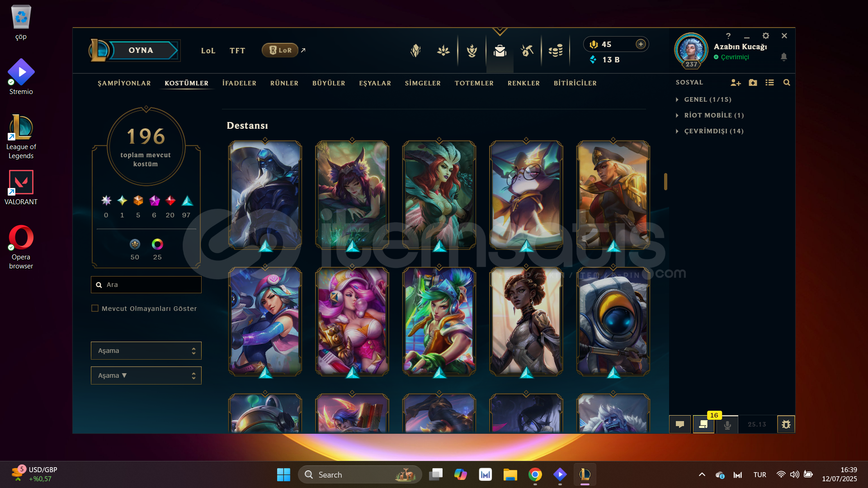The height and width of the screenshot is (488, 868).
Task: Select the glasses cat skin thumbnail
Action: coord(526,195)
